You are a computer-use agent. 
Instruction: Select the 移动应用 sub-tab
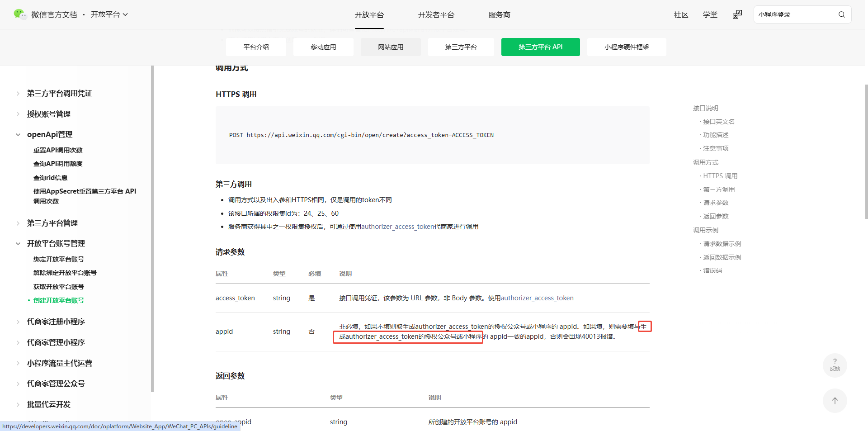(323, 47)
